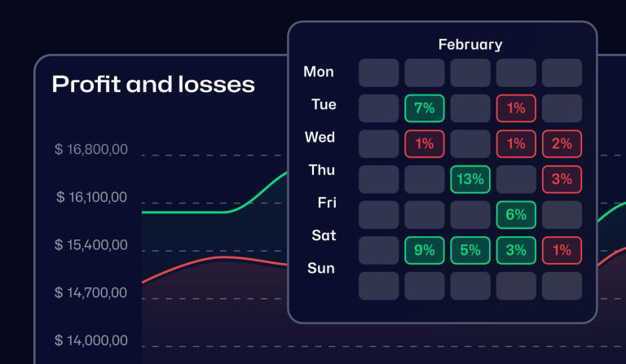Click the $ 14,700,00 axis label
Image resolution: width=626 pixels, height=364 pixels.
click(x=91, y=292)
